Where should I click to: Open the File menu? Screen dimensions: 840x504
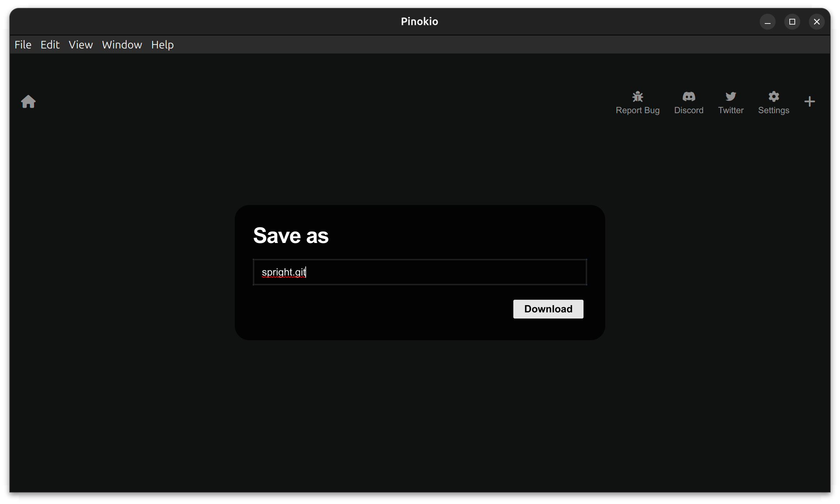23,44
